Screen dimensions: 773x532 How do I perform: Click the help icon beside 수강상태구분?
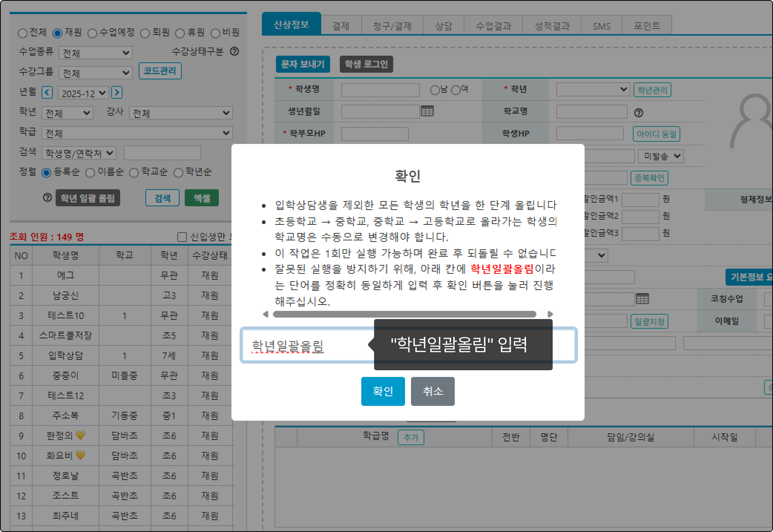(234, 52)
